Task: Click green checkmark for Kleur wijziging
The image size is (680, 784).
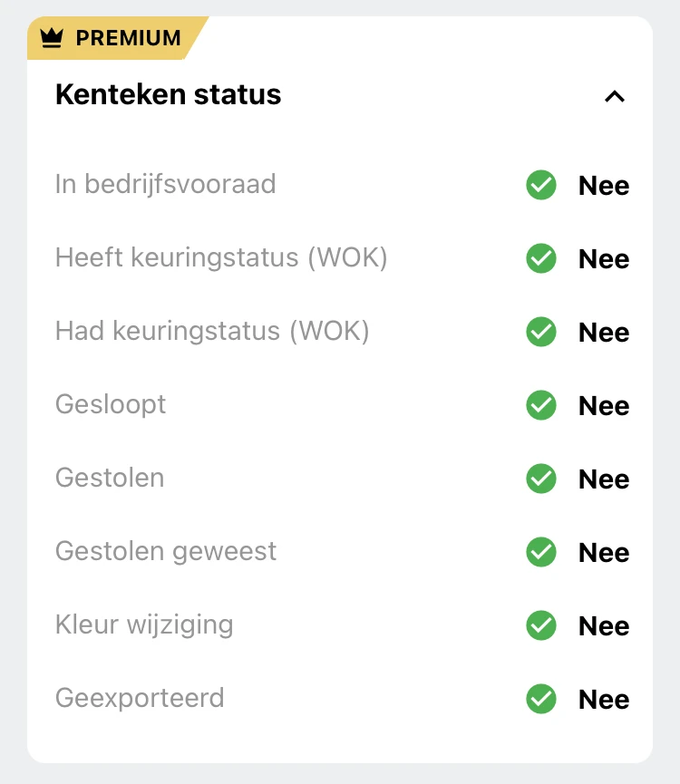Action: coord(541,626)
